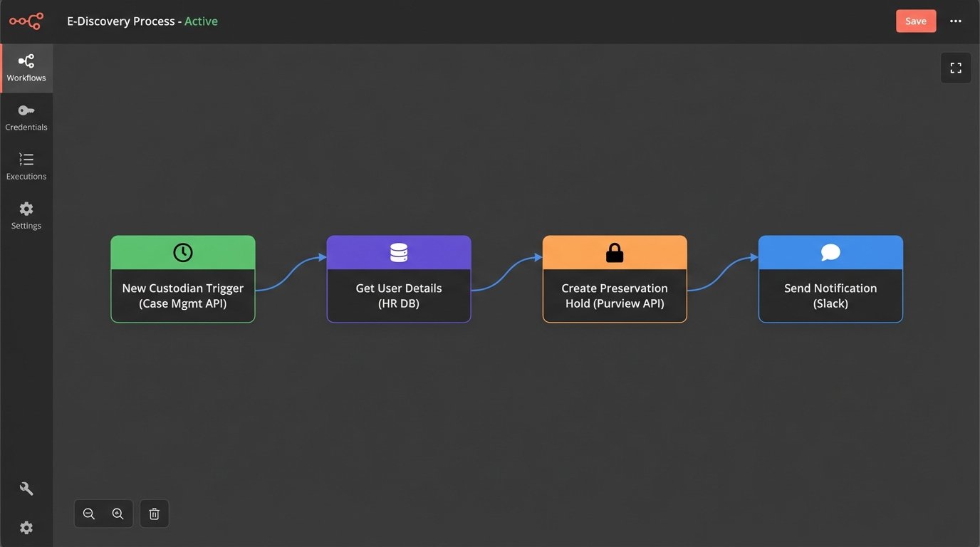Zoom out on the workflow canvas

88,513
